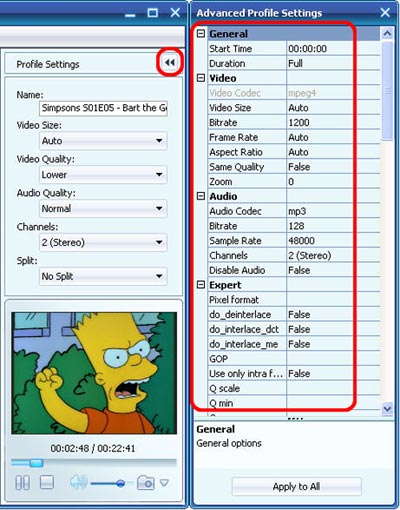This screenshot has width=400, height=510.
Task: Collapse the Expert section
Action: [201, 285]
